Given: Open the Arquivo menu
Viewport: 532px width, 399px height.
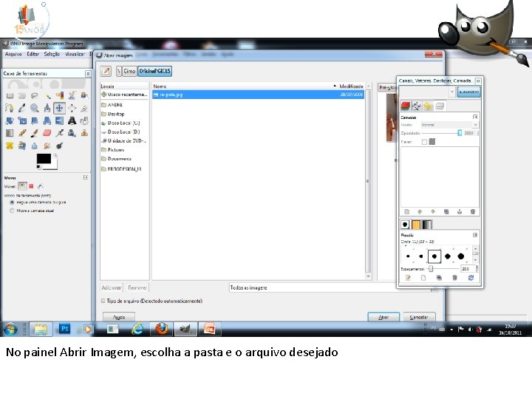Looking at the screenshot, I should point(13,54).
